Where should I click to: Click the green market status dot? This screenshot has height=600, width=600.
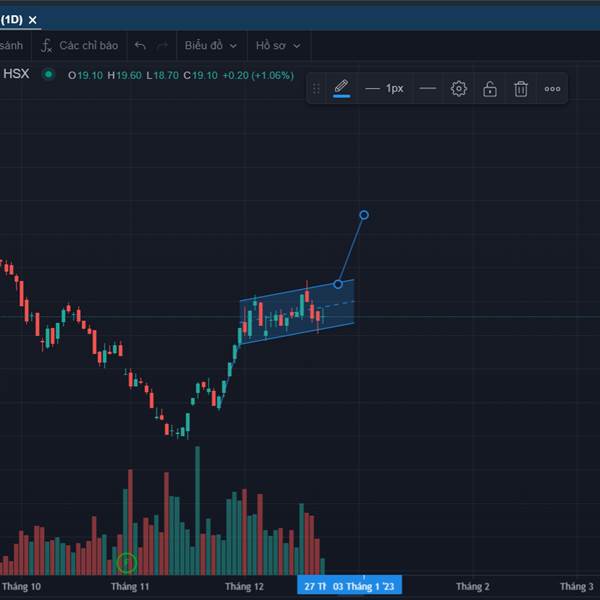pos(48,74)
